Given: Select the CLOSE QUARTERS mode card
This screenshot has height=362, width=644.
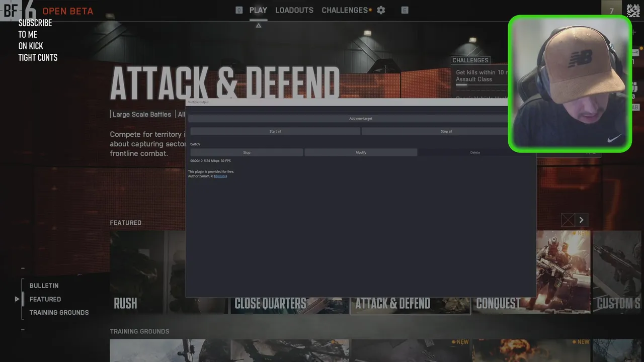Looking at the screenshot, I should (x=289, y=305).
